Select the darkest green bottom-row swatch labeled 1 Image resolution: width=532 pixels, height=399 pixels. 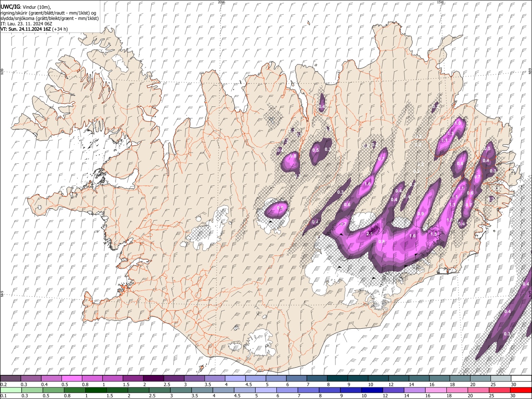pyautogui.click(x=96, y=390)
